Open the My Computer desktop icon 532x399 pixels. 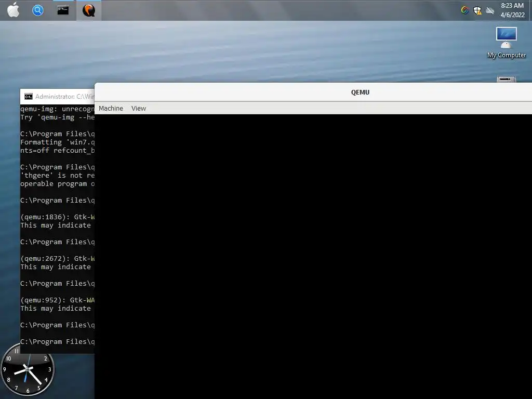506,43
